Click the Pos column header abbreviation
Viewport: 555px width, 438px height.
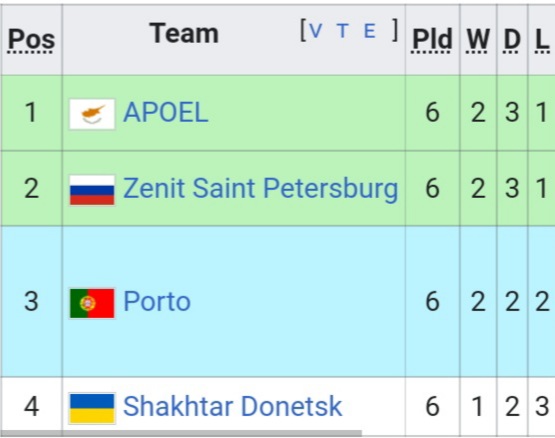pos(31,39)
